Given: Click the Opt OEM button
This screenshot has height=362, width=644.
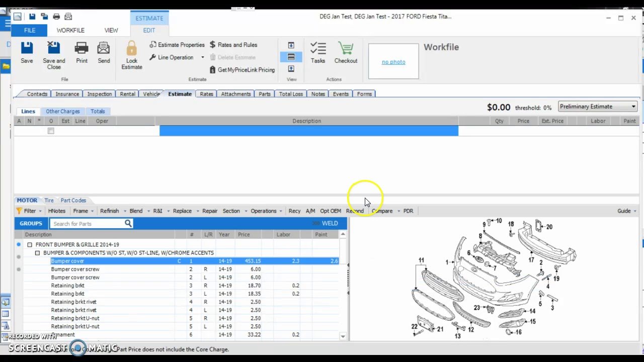Looking at the screenshot, I should click(331, 211).
